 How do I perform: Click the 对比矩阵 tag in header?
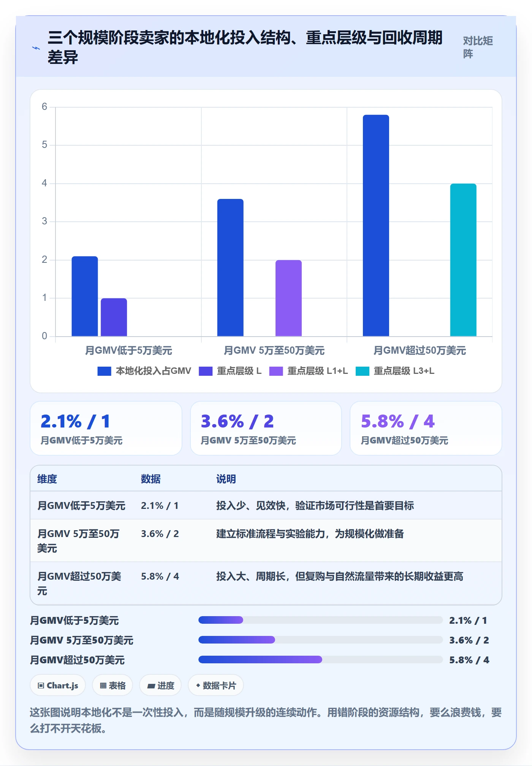[478, 47]
